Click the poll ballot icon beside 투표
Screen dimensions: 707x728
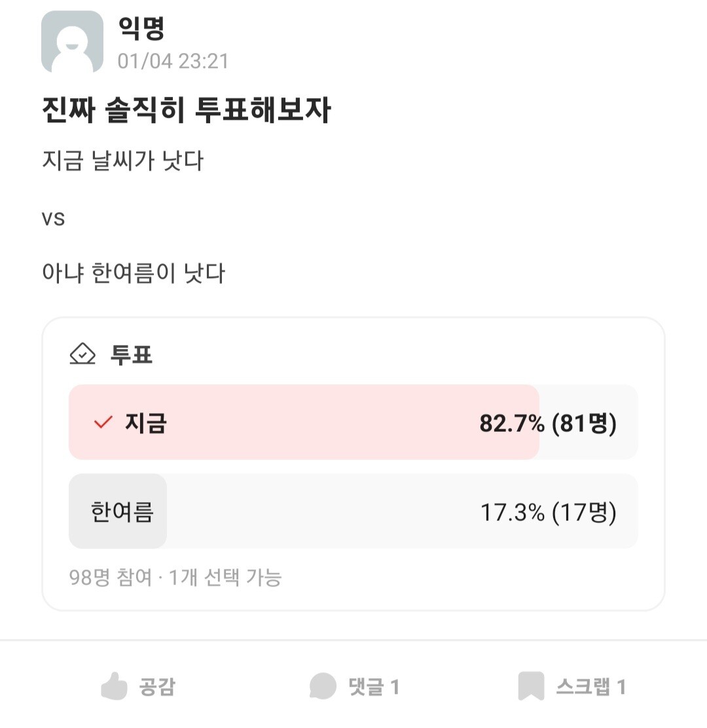pos(82,354)
